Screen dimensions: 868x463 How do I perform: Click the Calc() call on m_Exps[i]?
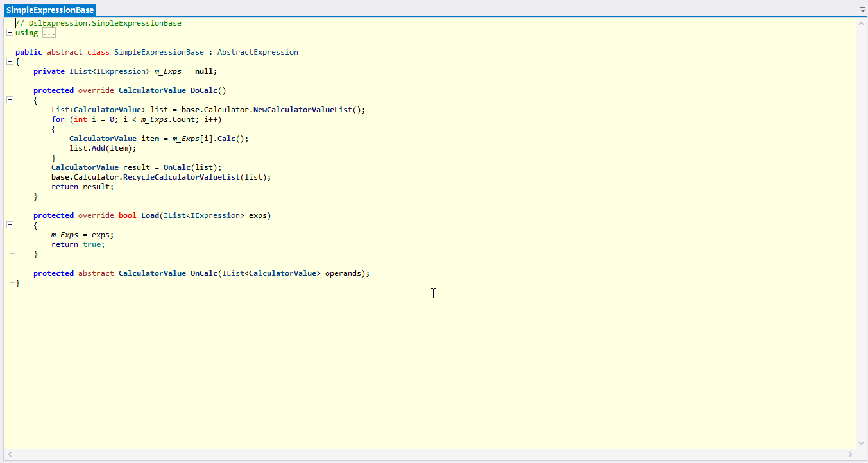(x=234, y=139)
